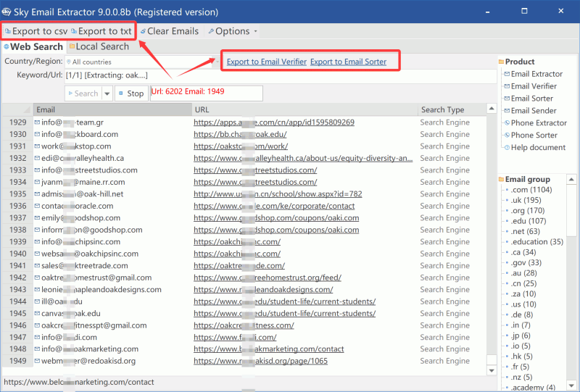Open reehomestrust.org/feed URL in row 1942
This screenshot has height=392, width=580.
coord(268,278)
